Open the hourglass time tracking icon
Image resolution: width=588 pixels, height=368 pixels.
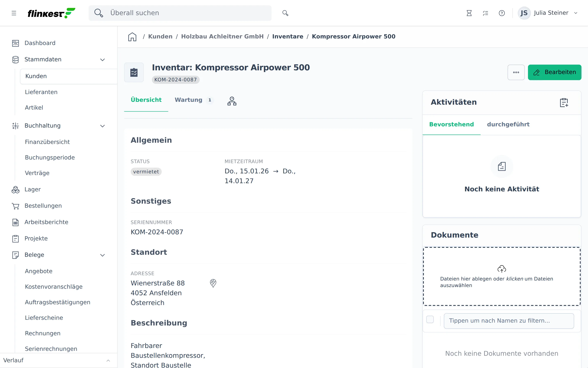click(x=469, y=13)
